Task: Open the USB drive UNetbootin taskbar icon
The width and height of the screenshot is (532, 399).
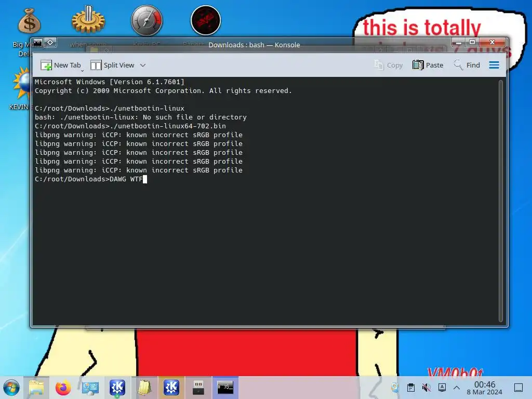Action: (x=198, y=388)
